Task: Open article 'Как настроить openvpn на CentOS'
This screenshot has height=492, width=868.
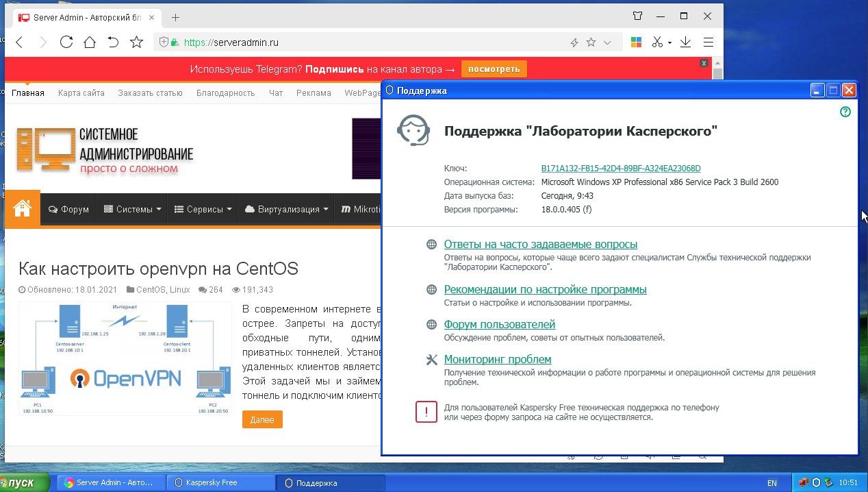Action: point(159,268)
